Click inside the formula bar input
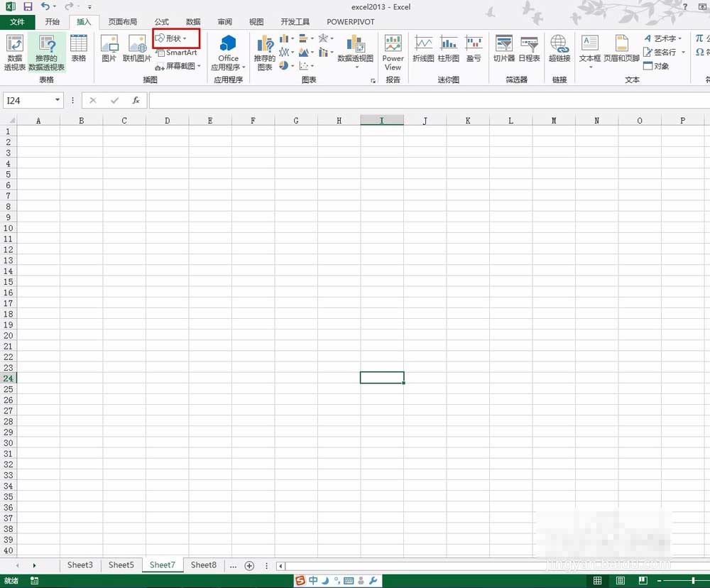 426,101
